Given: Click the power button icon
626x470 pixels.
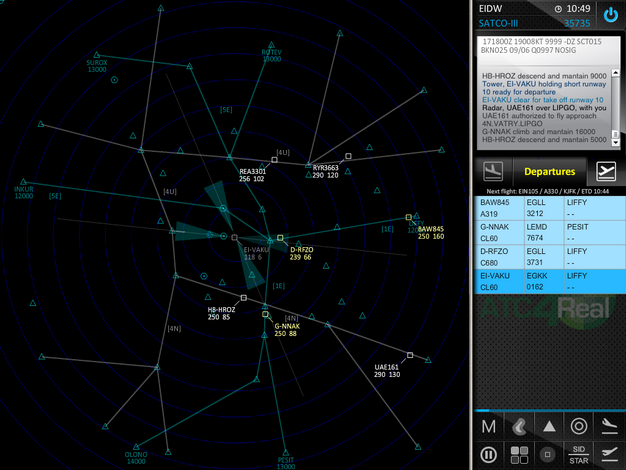Looking at the screenshot, I should pyautogui.click(x=611, y=15).
